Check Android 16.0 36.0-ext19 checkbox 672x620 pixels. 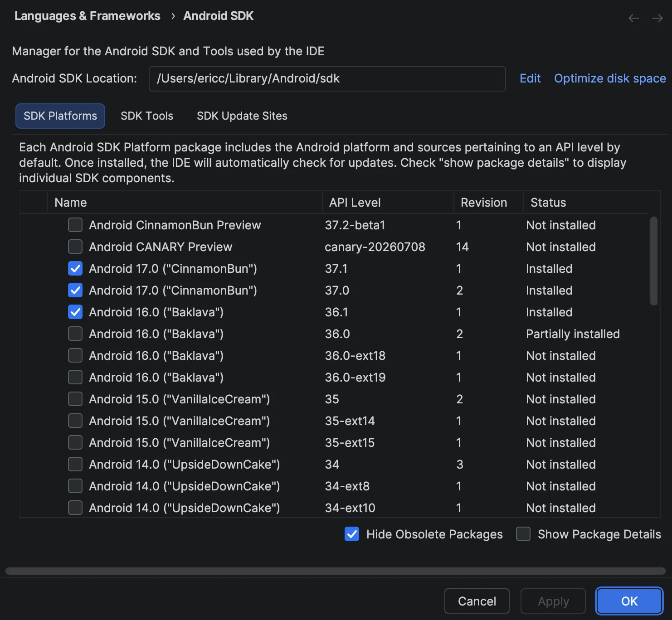75,377
